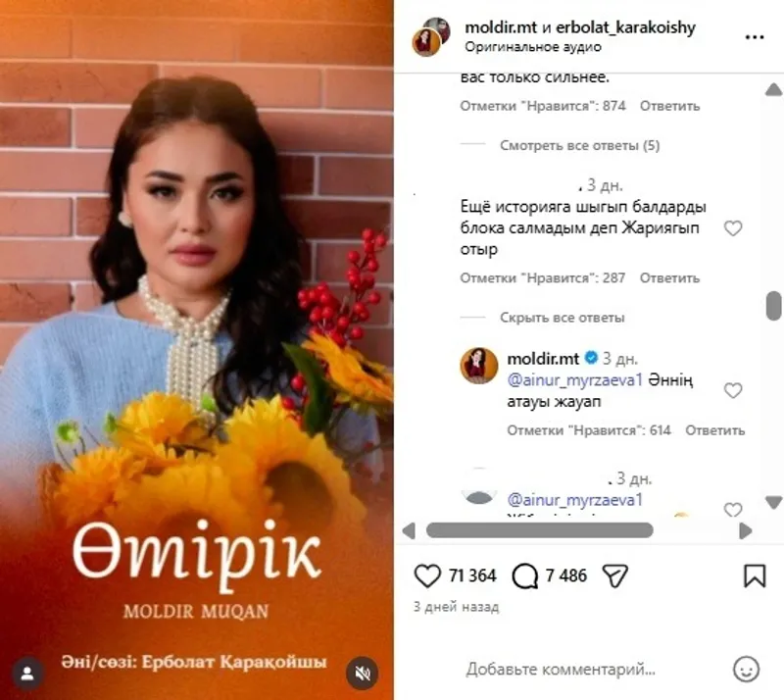Open the three-dots options menu

755,37
